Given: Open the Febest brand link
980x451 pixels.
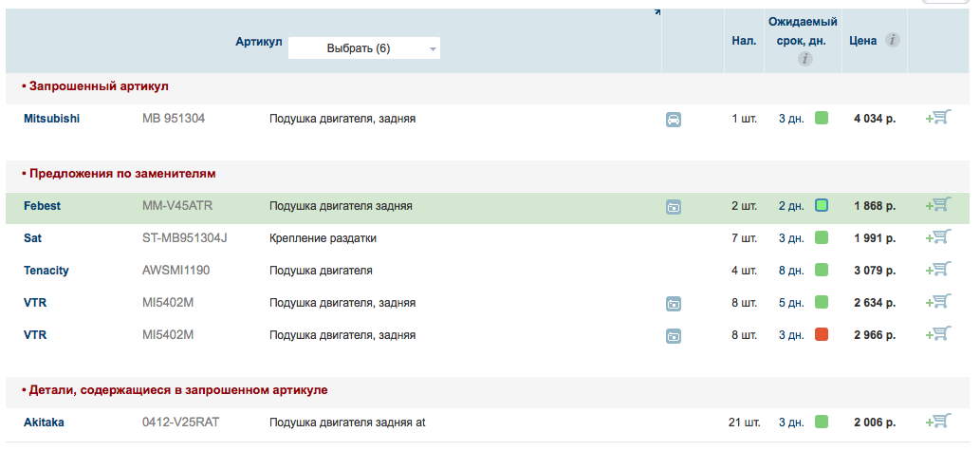Looking at the screenshot, I should tap(42, 206).
